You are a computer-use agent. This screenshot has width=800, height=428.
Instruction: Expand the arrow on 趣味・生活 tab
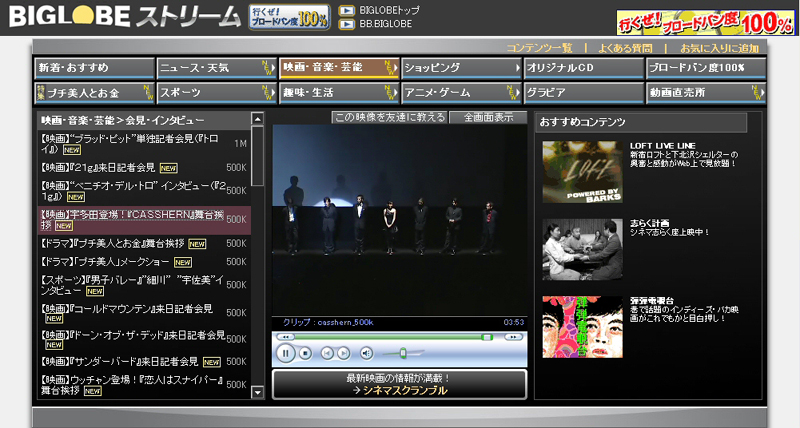pyautogui.click(x=394, y=93)
